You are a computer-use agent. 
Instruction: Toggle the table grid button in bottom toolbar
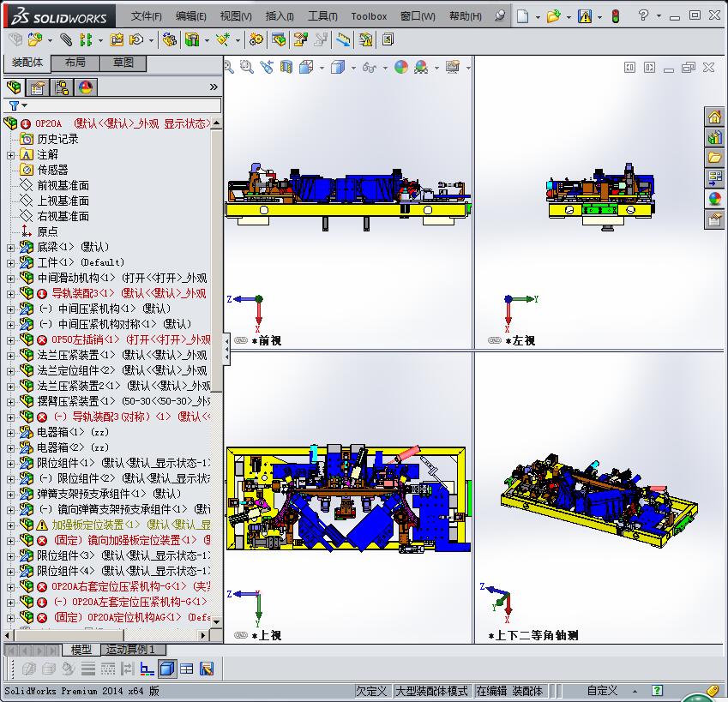click(187, 669)
